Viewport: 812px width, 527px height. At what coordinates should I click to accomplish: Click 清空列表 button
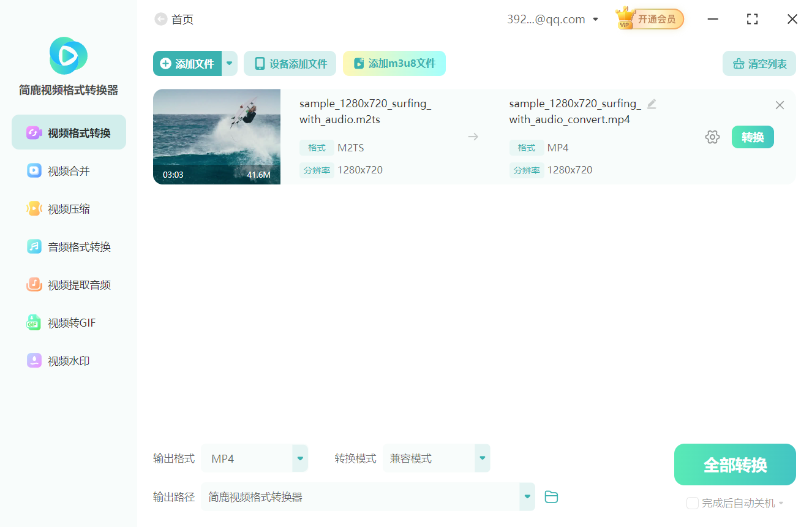point(759,64)
